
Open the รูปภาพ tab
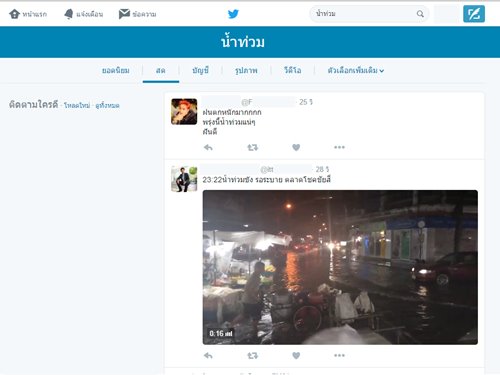pos(246,70)
